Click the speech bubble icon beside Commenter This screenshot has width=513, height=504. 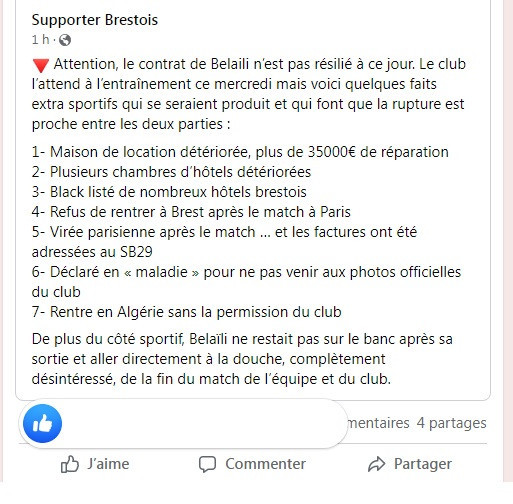click(207, 464)
